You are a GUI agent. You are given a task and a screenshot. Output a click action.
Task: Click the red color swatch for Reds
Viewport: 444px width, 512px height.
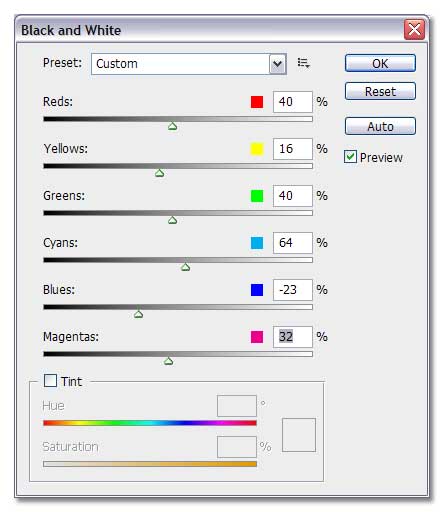tap(257, 102)
